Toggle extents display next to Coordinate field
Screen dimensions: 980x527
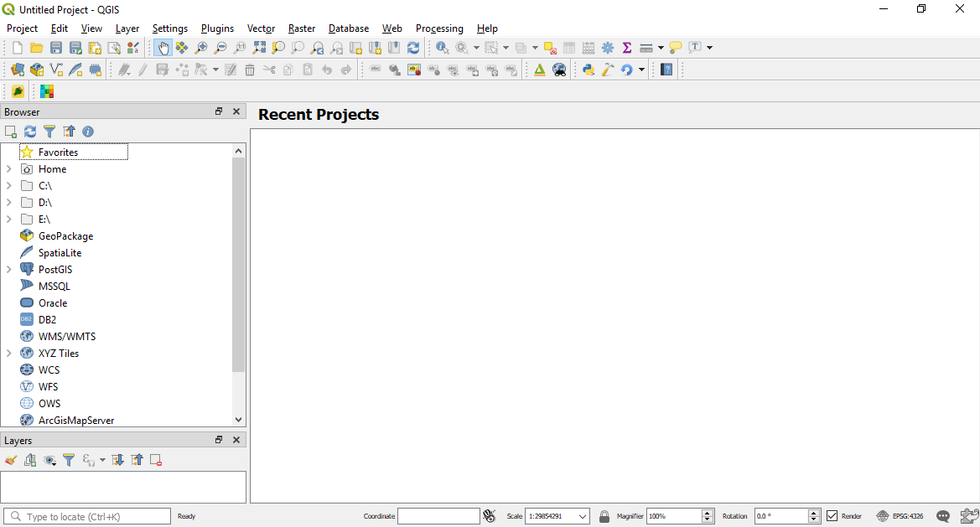[x=490, y=516]
